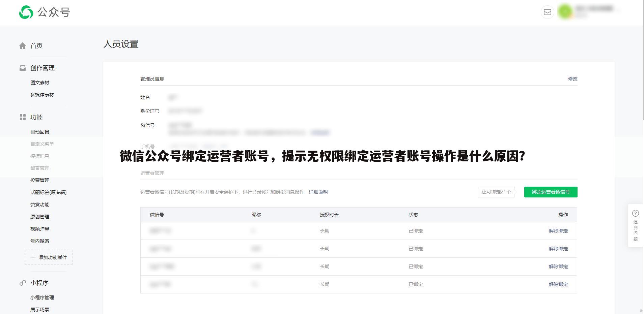Open 视频弹幕 menu item
Screen dimensions: 644x314
pos(40,229)
